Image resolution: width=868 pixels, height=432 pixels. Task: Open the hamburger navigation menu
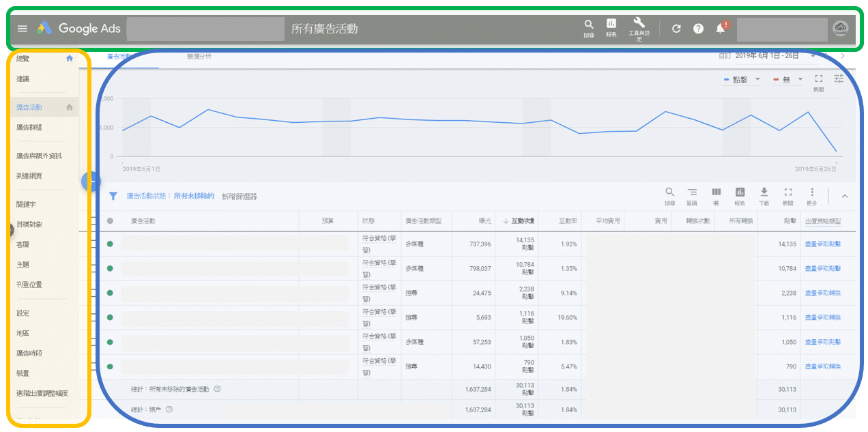[x=22, y=29]
